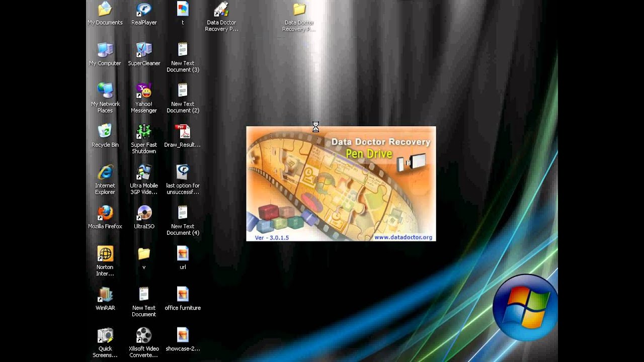Click the Pen Drive title on splash
This screenshot has height=362, width=644.
pos(369,154)
